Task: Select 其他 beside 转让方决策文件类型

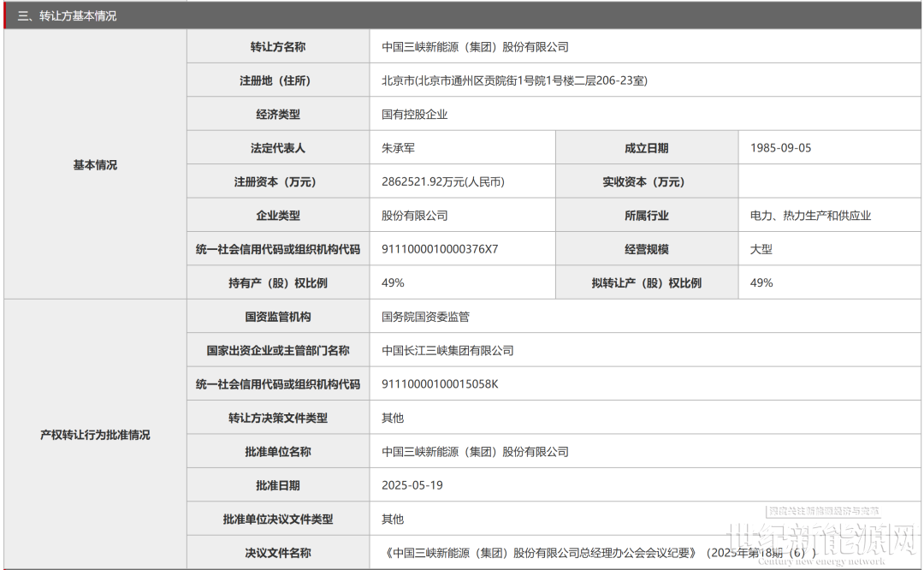Action: 393,418
